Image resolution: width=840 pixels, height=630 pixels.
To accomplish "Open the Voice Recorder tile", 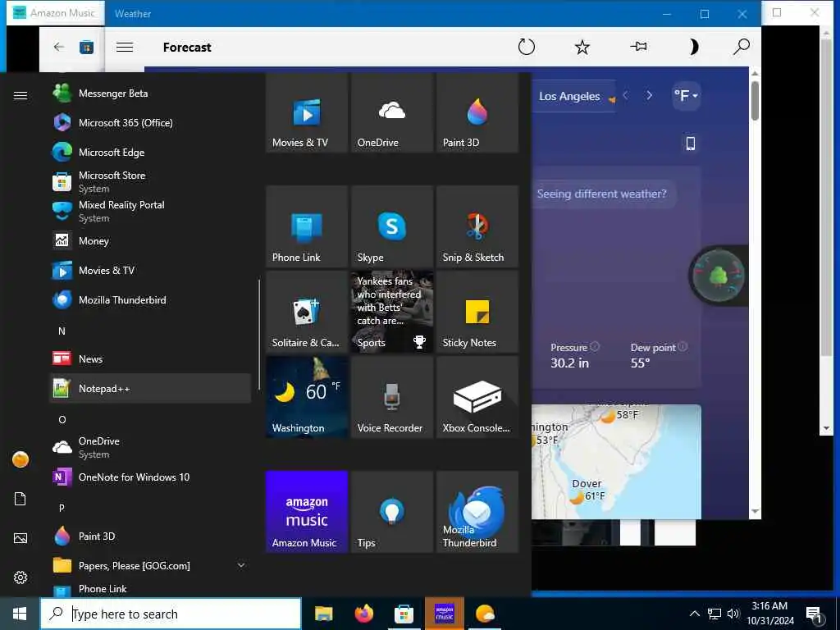I will point(392,397).
